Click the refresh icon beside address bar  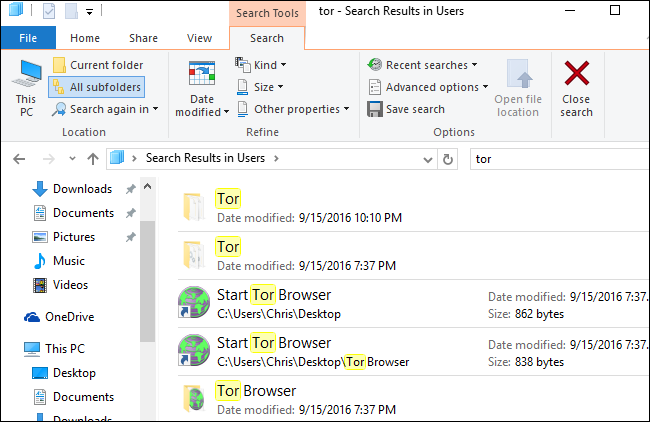point(449,158)
